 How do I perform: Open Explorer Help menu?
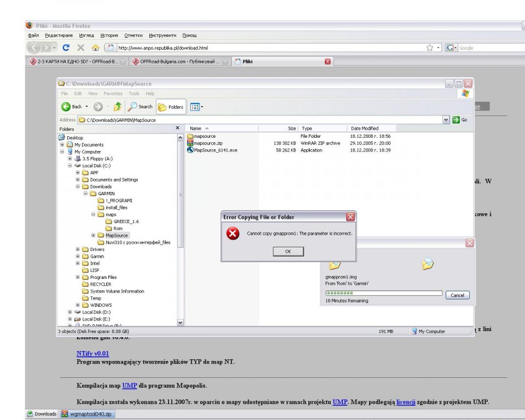(150, 94)
